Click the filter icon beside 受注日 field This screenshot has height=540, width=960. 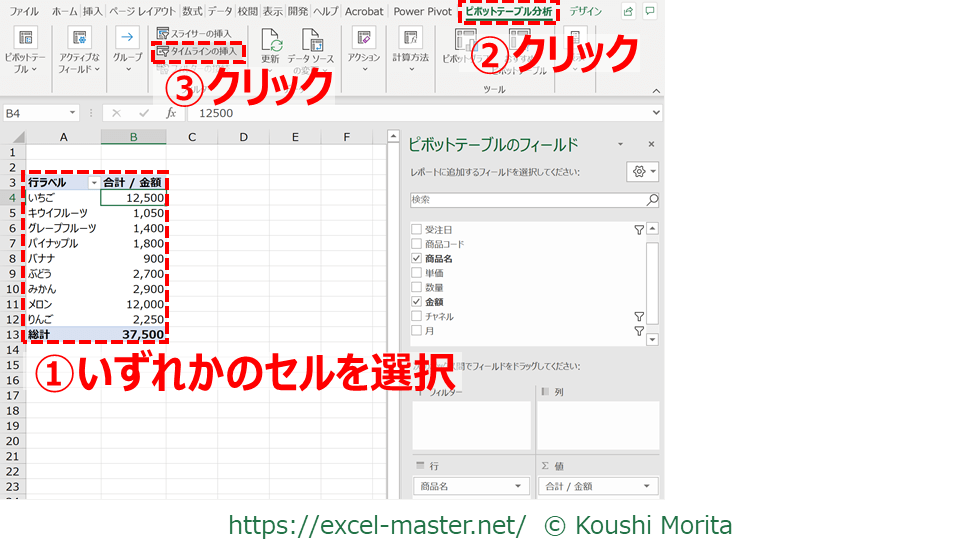pos(639,230)
